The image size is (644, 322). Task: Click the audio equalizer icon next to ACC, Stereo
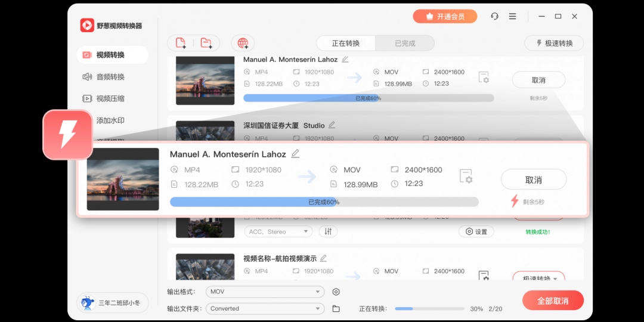click(x=328, y=231)
